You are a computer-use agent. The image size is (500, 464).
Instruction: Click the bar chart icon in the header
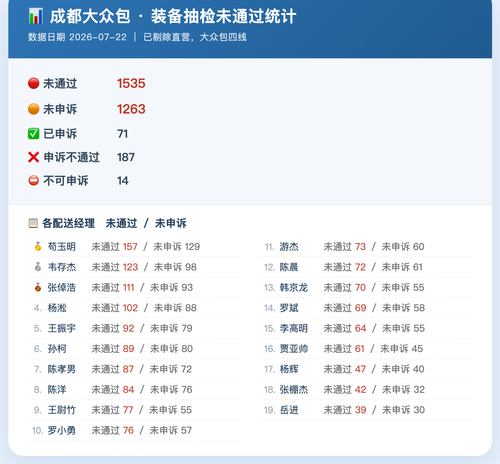click(x=36, y=16)
